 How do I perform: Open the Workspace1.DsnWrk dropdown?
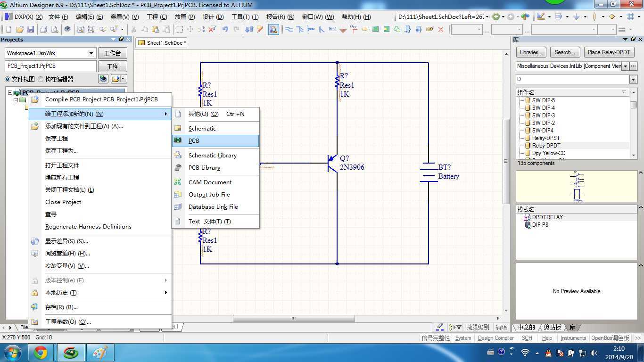(x=91, y=53)
